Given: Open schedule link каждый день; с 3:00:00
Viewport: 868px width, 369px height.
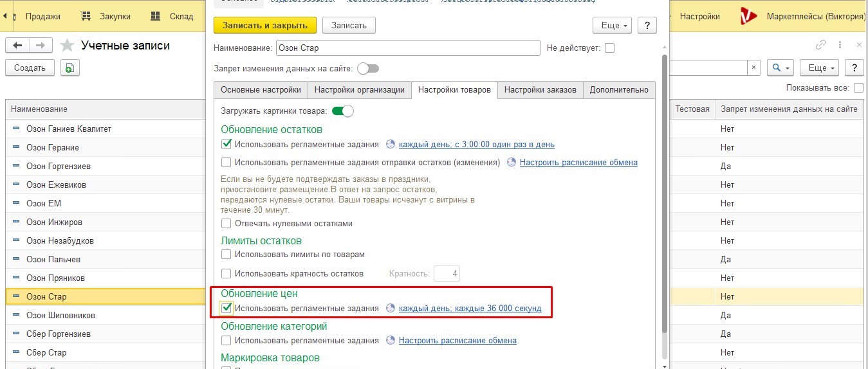Looking at the screenshot, I should (477, 145).
